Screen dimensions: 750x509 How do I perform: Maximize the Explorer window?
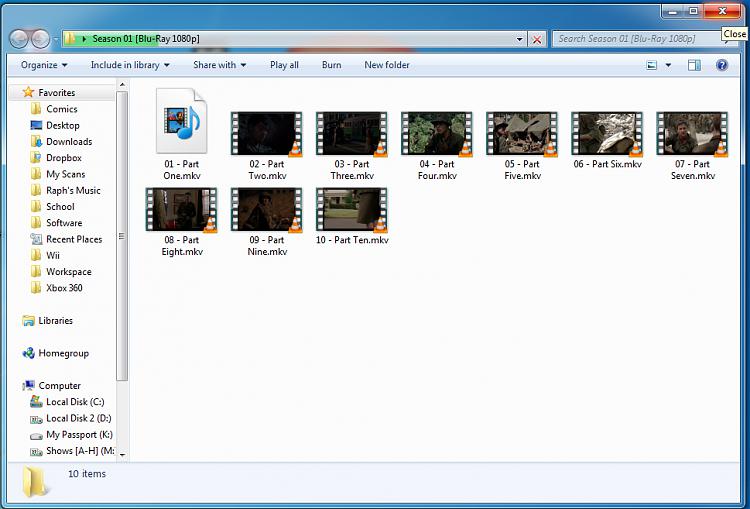[x=693, y=11]
